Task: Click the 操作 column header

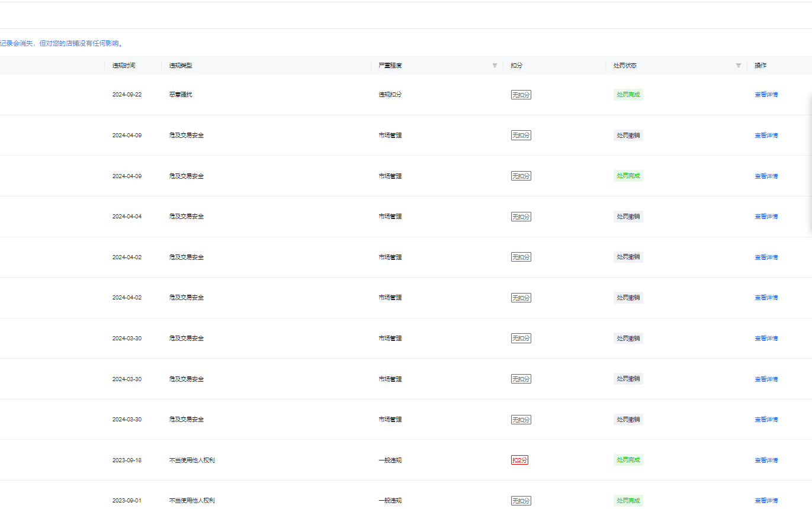Action: coord(760,66)
